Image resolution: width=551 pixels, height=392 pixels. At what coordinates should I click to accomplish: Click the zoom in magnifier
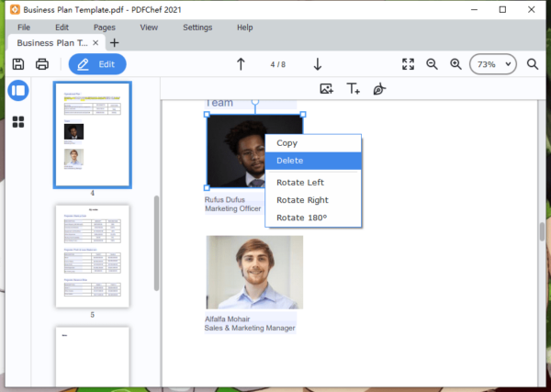(455, 64)
